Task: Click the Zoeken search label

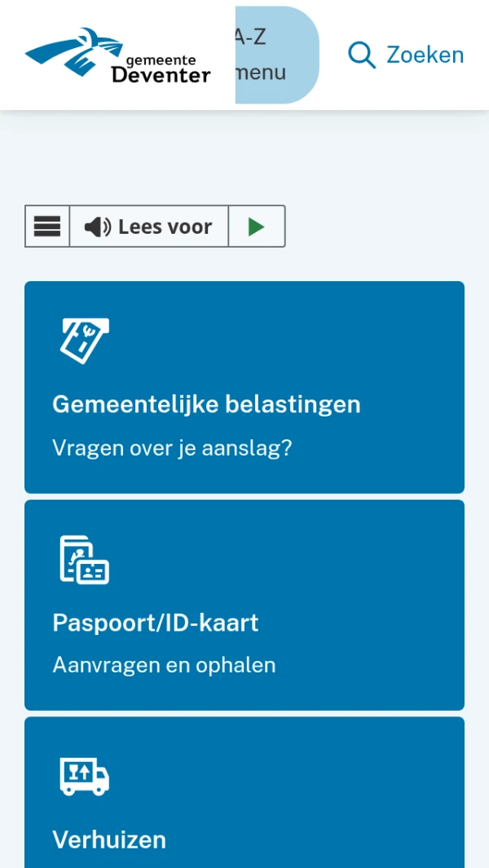Action: coord(425,55)
